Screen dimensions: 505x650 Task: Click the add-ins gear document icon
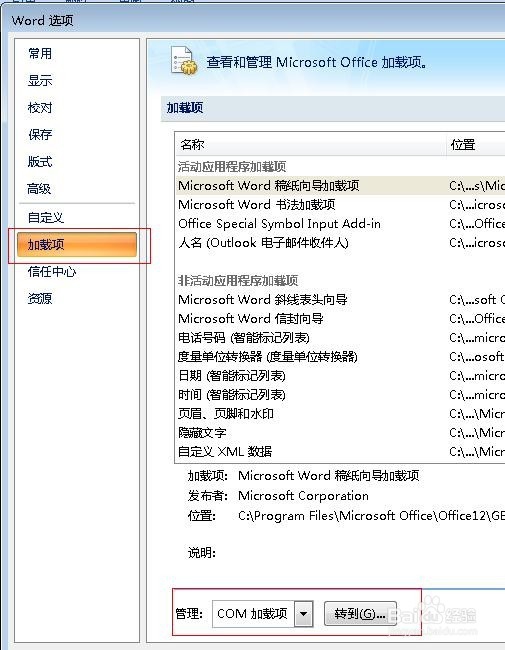(x=184, y=61)
